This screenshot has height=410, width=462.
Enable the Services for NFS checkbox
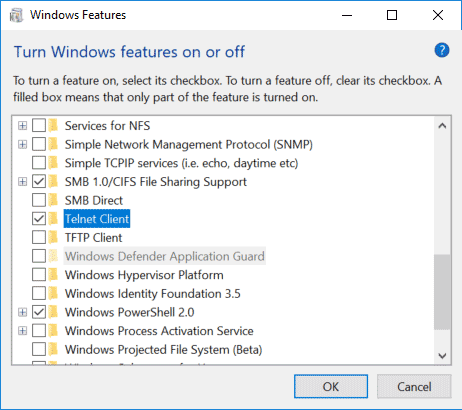tap(39, 126)
